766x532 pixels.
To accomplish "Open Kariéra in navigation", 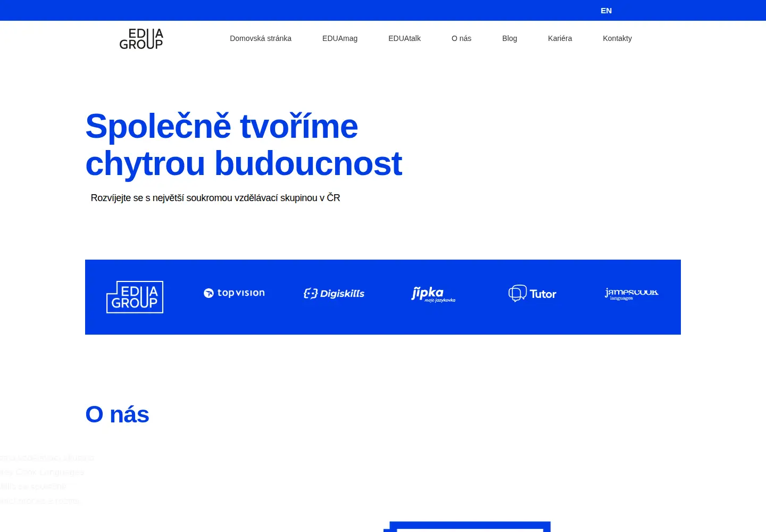I will tap(560, 38).
